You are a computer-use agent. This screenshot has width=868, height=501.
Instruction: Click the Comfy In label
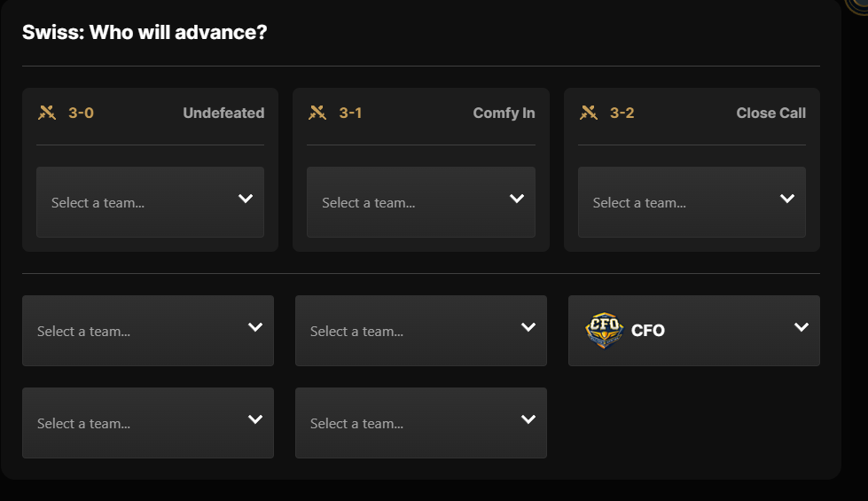[504, 113]
